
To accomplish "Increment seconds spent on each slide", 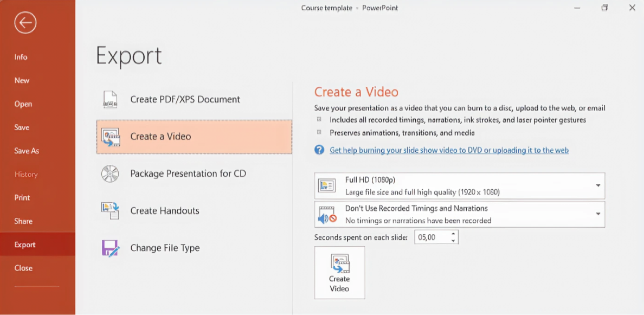I will click(453, 234).
